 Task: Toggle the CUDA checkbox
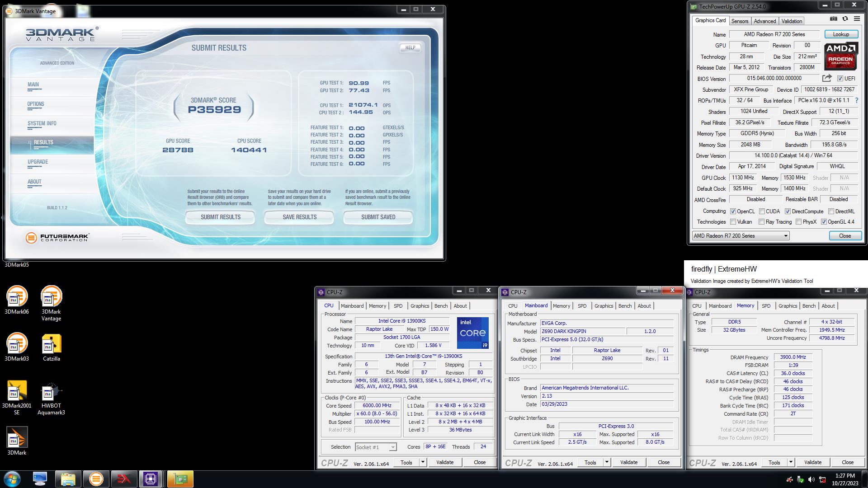coord(762,211)
